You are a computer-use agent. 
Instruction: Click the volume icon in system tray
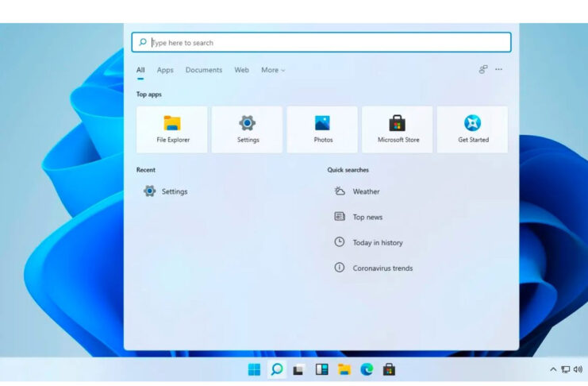coord(578,369)
